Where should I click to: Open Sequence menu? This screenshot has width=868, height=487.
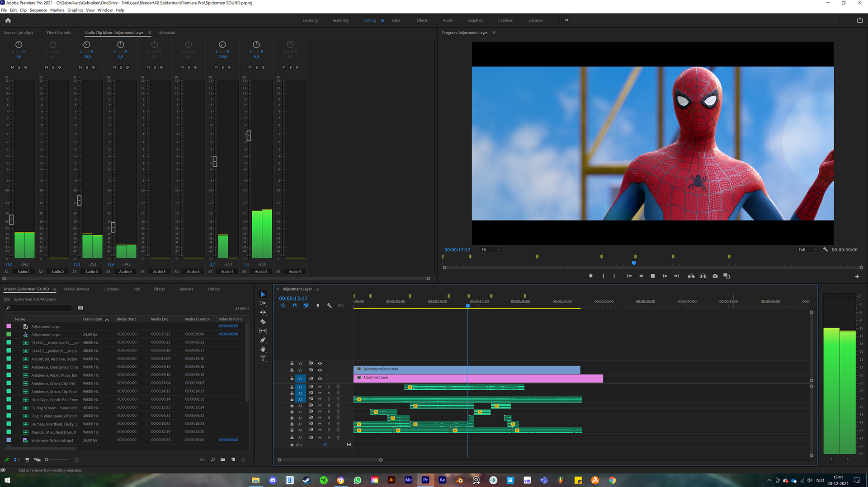[x=38, y=10]
